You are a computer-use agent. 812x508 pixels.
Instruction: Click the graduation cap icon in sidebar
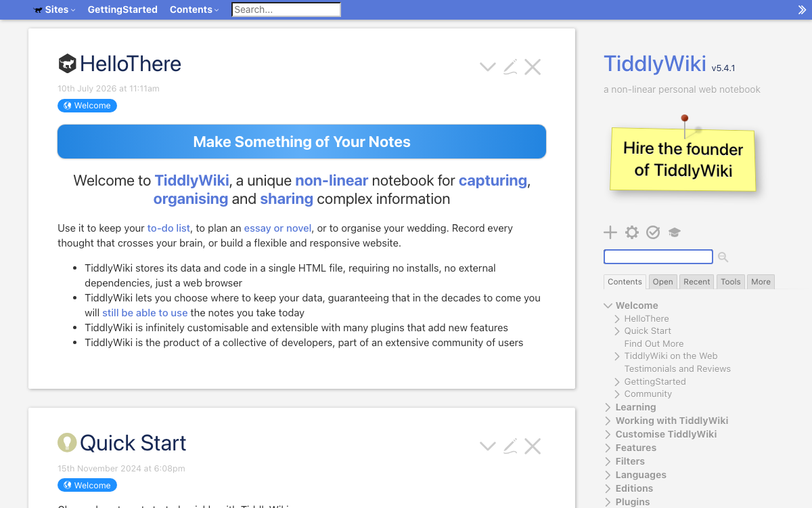pos(675,232)
